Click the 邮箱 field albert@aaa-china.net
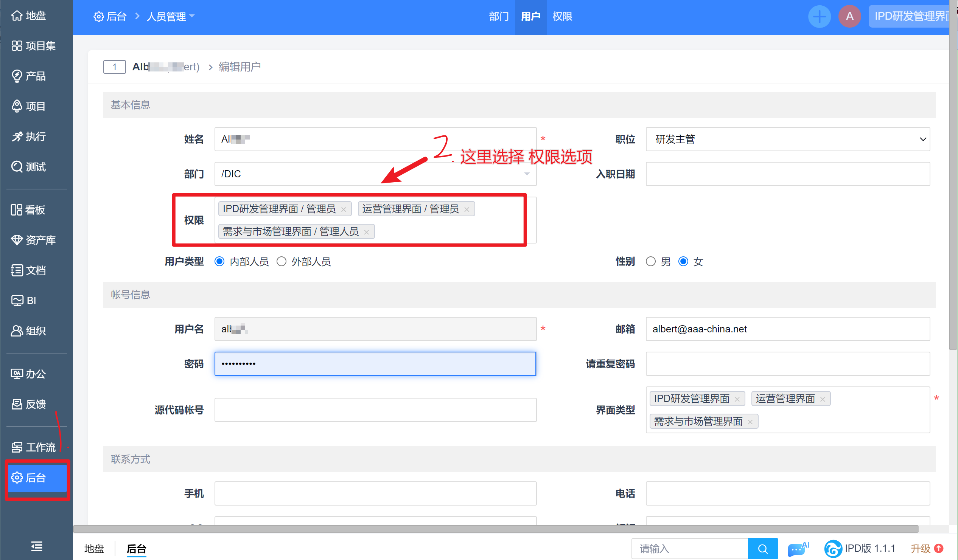Screen dimensions: 958x560 point(788,329)
